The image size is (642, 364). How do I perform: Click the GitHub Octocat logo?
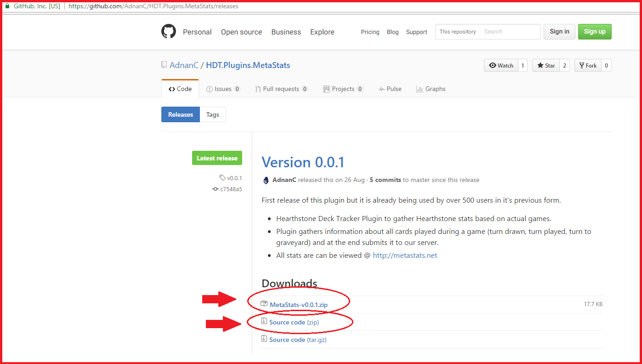(x=169, y=32)
